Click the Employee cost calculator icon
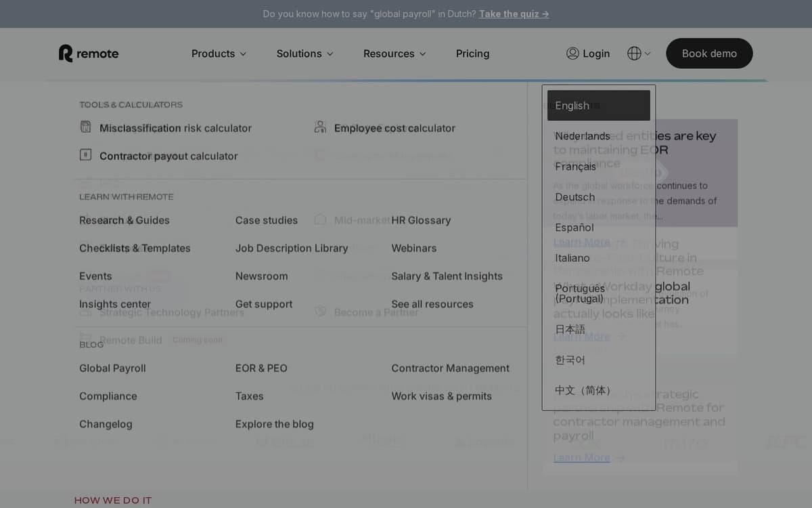Viewport: 812px width, 508px height. click(x=320, y=127)
